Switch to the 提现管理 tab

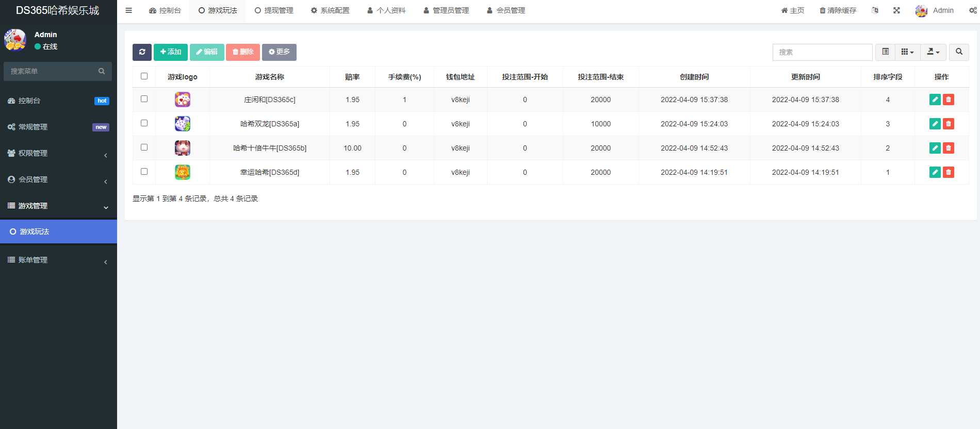click(274, 10)
